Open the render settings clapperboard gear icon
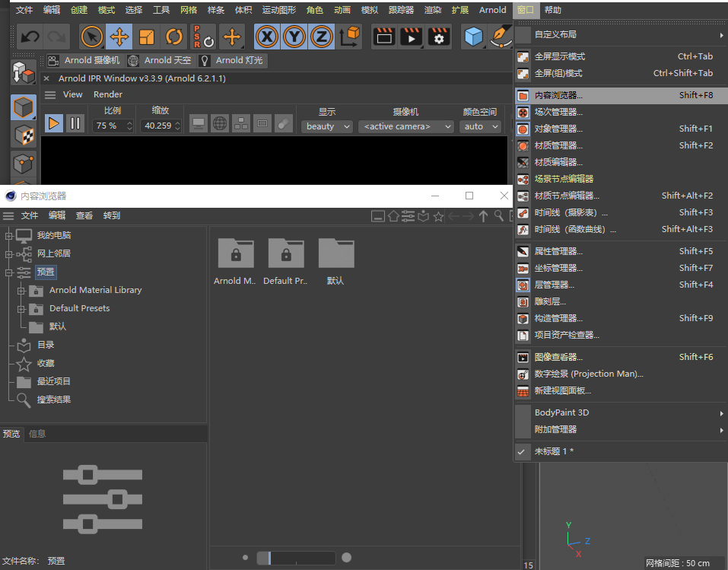 point(439,37)
